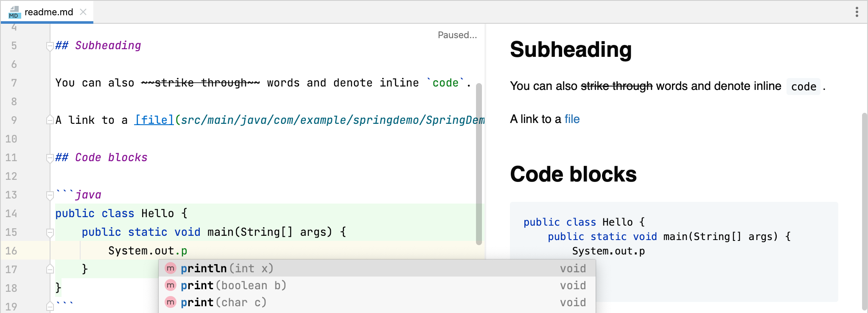Click the editor vertical scrollbar thumb
This screenshot has width=868, height=313.
(x=479, y=164)
